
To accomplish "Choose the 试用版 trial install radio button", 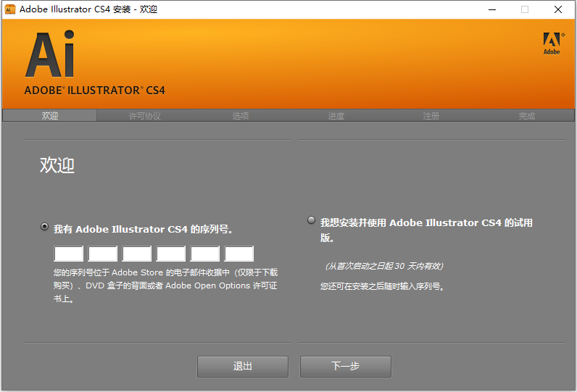I will (311, 220).
